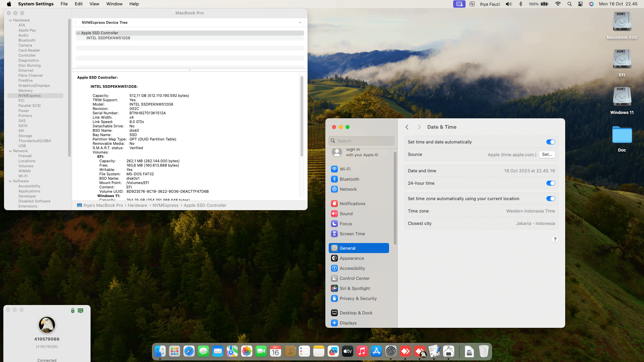Open Siri & Spotlight settings
Viewport: 644px width, 362px height.
(359, 289)
